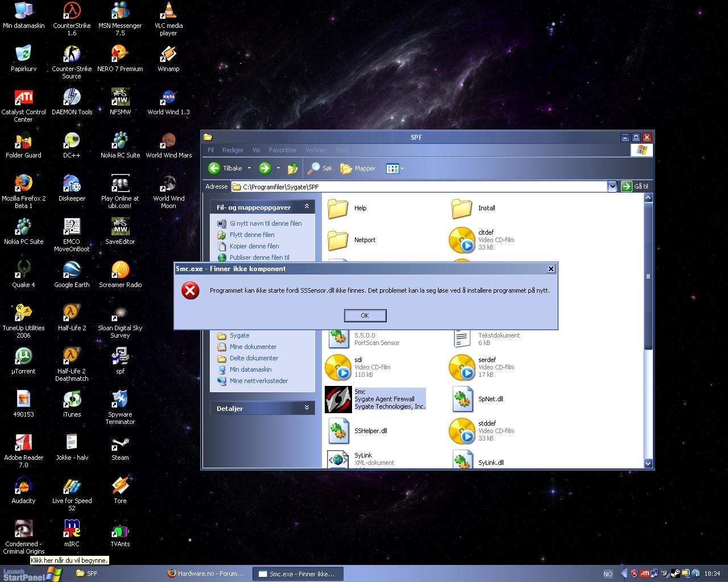728x582 pixels.
Task: Toggle the Mapper folders pane
Action: [x=358, y=168]
